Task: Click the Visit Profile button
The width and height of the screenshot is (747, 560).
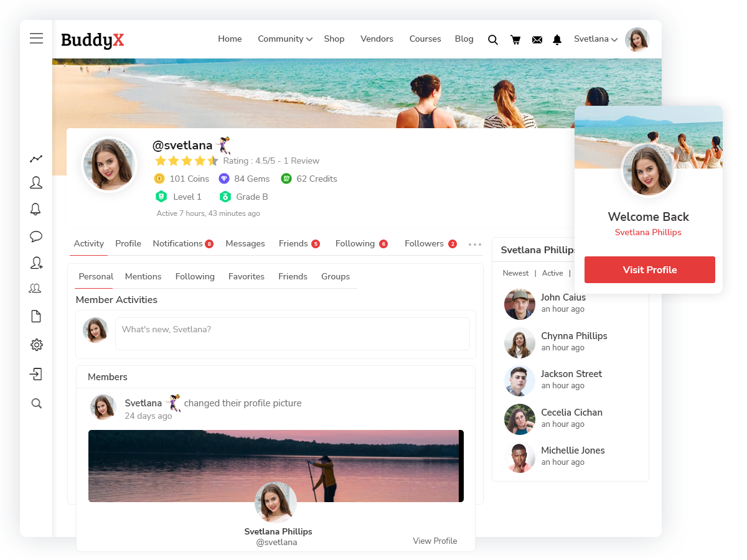Action: (x=649, y=269)
